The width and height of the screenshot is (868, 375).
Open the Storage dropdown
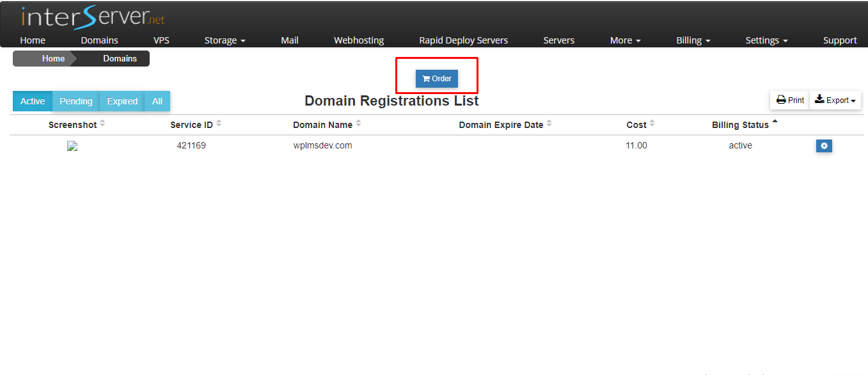click(225, 40)
